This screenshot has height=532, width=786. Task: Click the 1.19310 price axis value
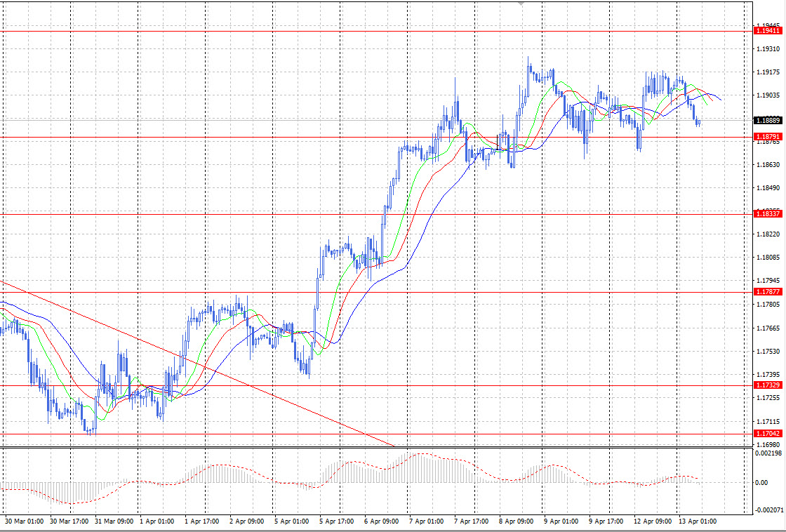[x=768, y=49]
